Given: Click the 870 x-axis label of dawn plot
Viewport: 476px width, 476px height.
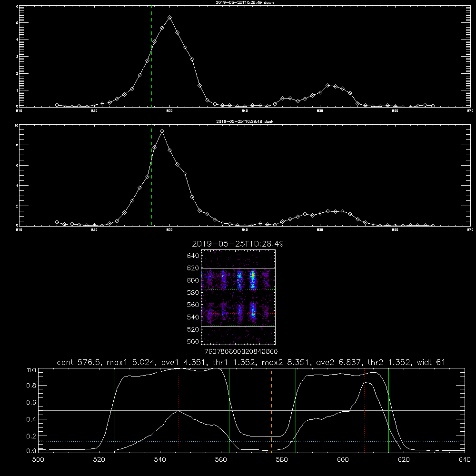Looking at the screenshot, I should (x=470, y=111).
